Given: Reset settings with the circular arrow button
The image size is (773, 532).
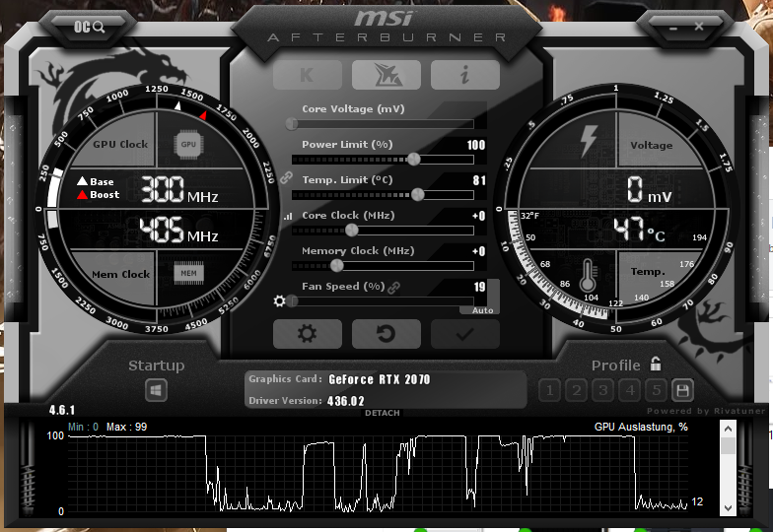Looking at the screenshot, I should (x=386, y=334).
